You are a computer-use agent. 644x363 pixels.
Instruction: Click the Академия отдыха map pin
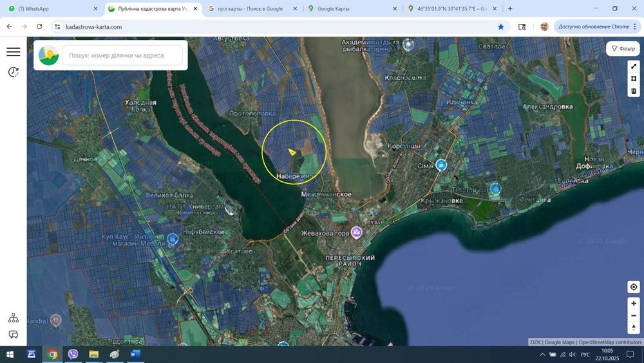[x=408, y=44]
